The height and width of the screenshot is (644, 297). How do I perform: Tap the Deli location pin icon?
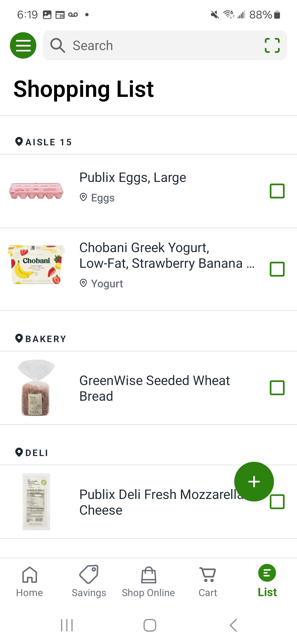(x=19, y=452)
